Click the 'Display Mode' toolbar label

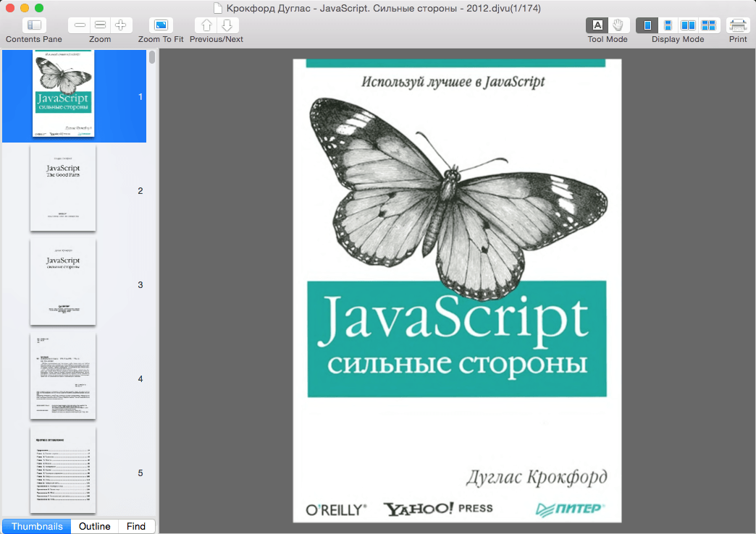click(678, 39)
